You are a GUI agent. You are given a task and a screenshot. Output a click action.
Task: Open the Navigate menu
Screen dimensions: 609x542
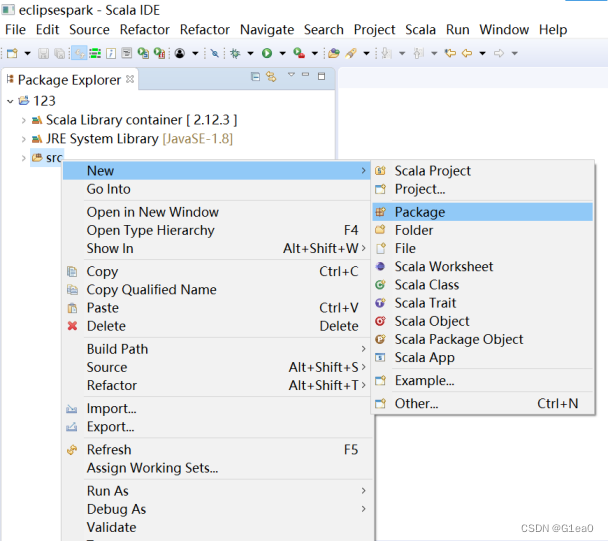267,30
